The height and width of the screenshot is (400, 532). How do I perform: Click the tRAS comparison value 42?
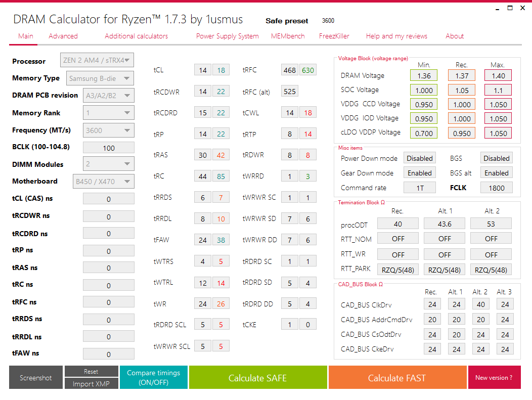pos(221,155)
